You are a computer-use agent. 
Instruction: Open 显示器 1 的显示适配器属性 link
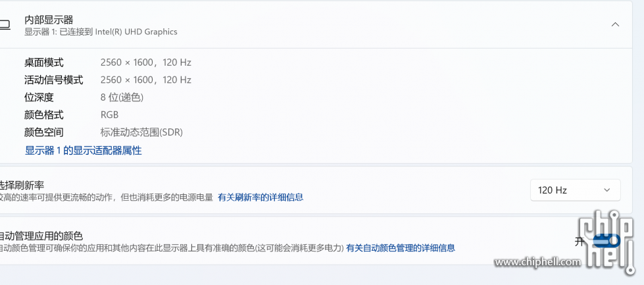click(84, 151)
